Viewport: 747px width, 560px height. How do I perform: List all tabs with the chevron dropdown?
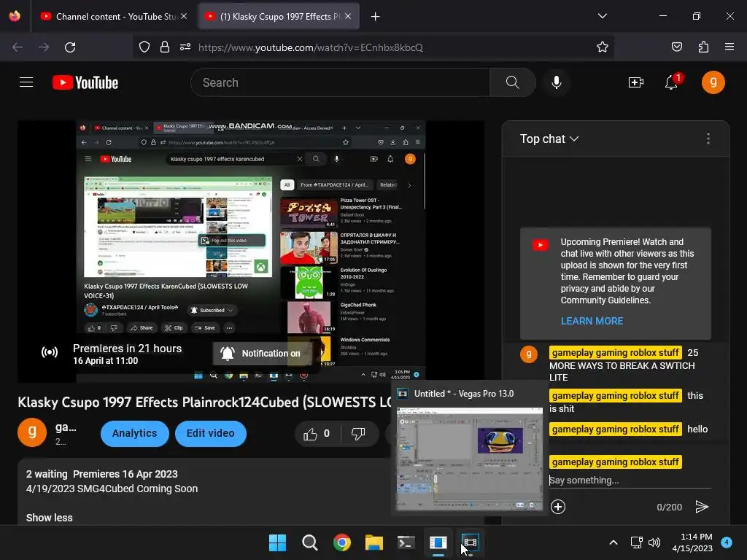tap(602, 16)
